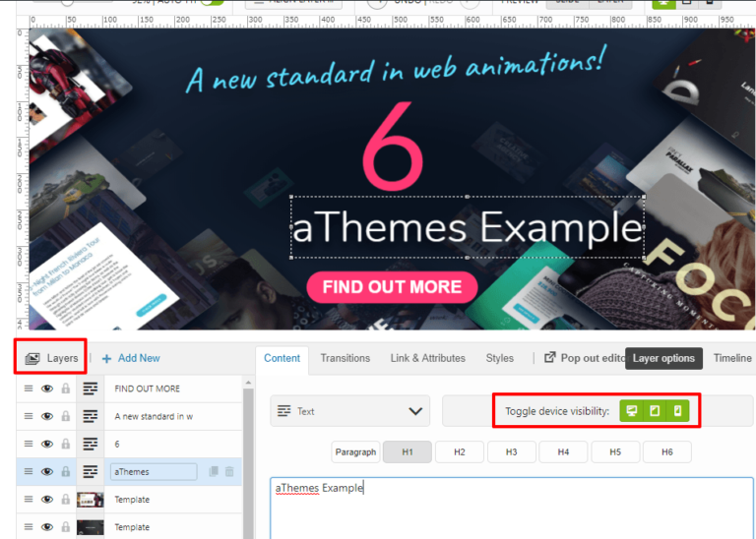Lock the 'A new standard in w' layer
This screenshot has height=539, width=756.
pos(66,416)
